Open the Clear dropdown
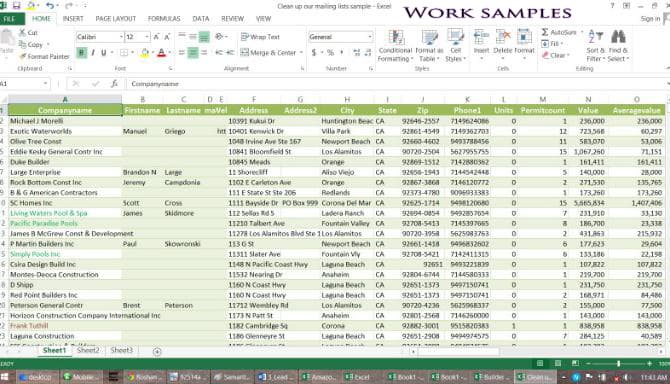 pos(556,55)
